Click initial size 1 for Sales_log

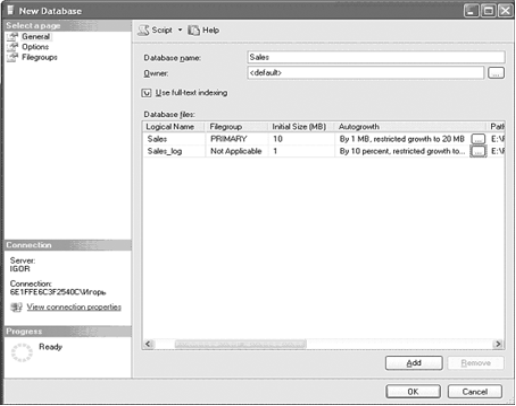point(301,151)
